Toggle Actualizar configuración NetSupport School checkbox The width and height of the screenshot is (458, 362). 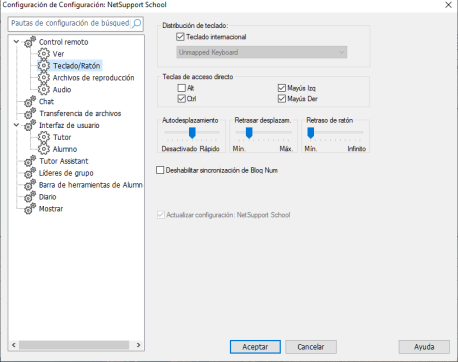click(161, 215)
